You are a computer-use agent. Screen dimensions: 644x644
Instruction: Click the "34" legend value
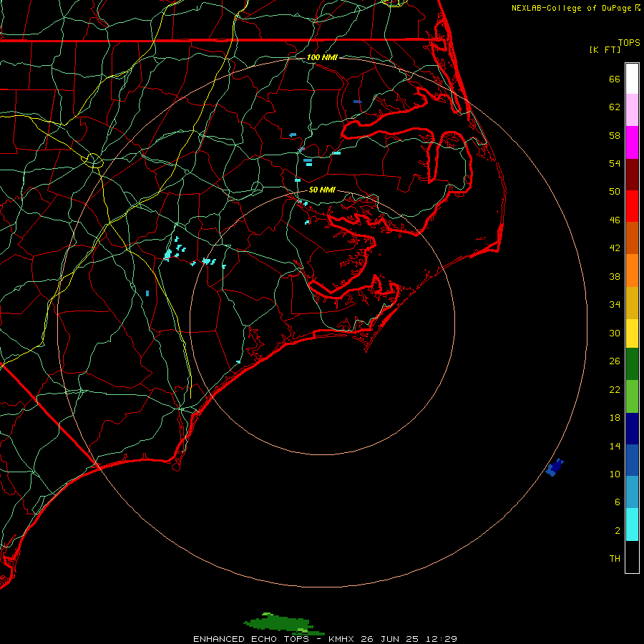click(615, 304)
